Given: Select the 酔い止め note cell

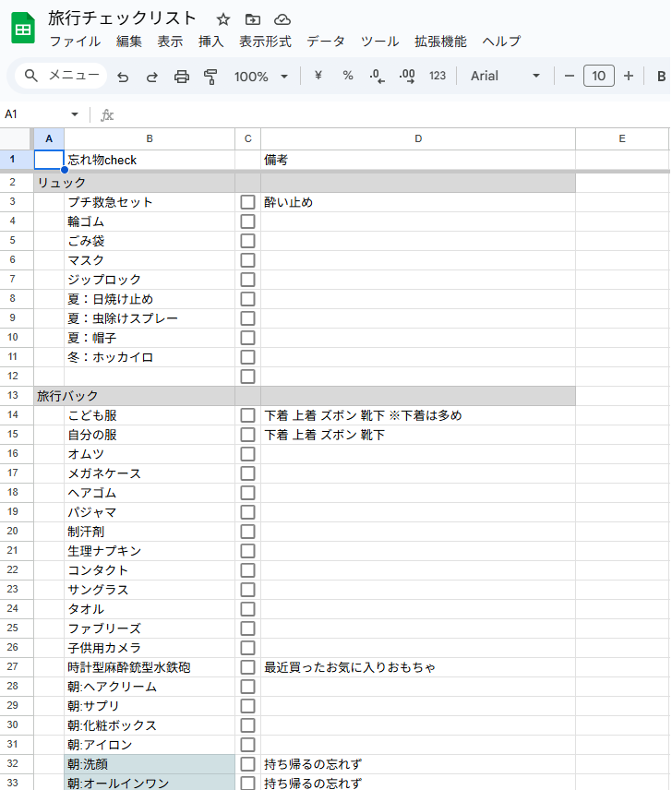Looking at the screenshot, I should point(418,202).
